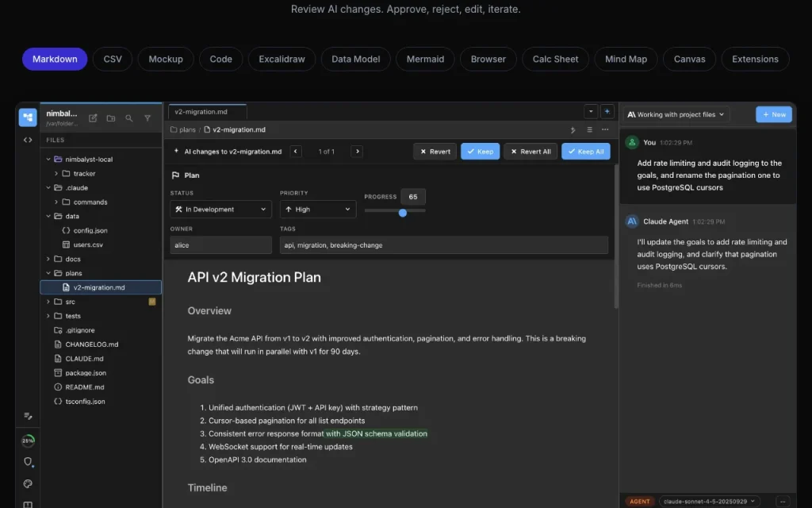Switch to the code view icon
The width and height of the screenshot is (812, 508).
[x=28, y=140]
